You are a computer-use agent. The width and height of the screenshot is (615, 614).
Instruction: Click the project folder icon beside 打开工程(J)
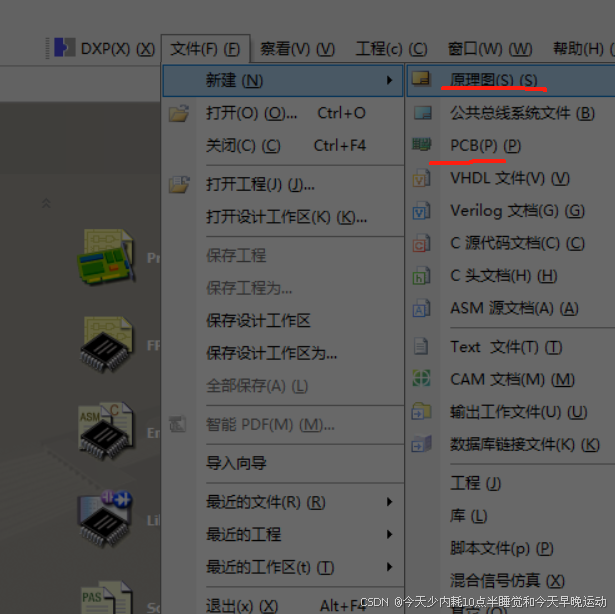click(x=179, y=184)
